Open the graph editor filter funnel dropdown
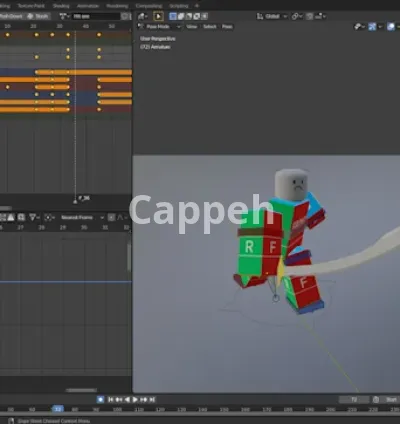The height and width of the screenshot is (424, 400). point(34,217)
